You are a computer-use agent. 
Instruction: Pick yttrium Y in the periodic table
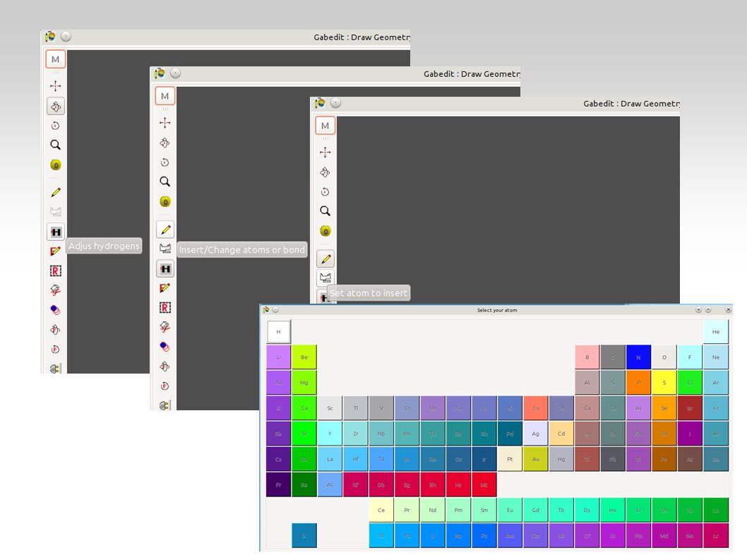[330, 434]
